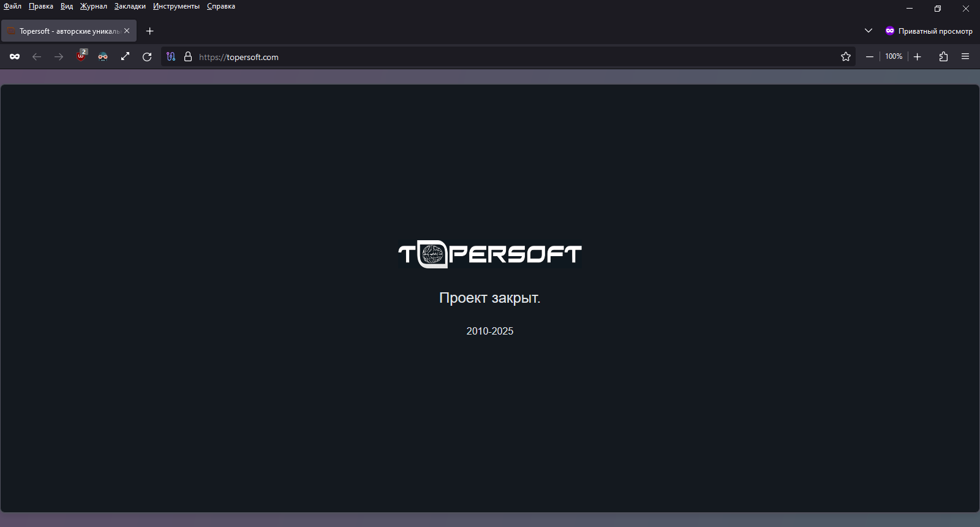Screen dimensions: 980x527
Task: Open the tracking protection icon in address bar
Action: (171, 56)
